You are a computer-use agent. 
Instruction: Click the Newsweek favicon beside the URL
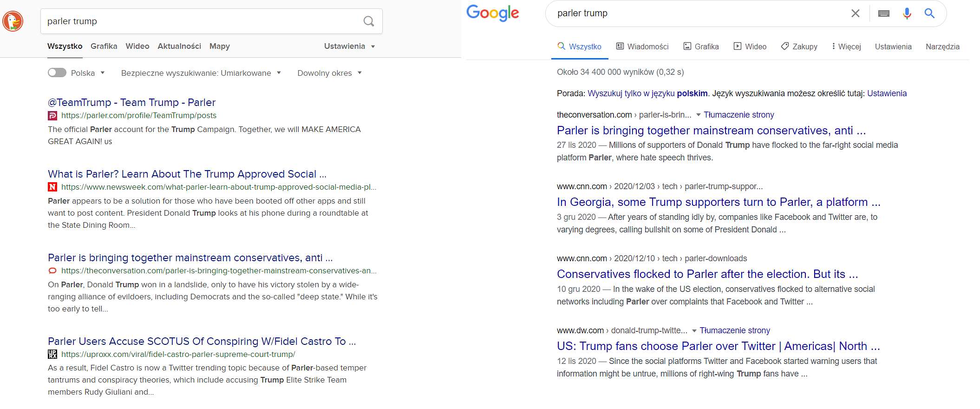point(52,187)
